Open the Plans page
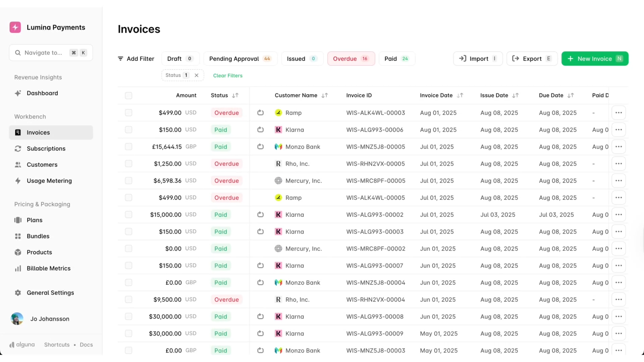The height and width of the screenshot is (362, 644). coord(34,220)
